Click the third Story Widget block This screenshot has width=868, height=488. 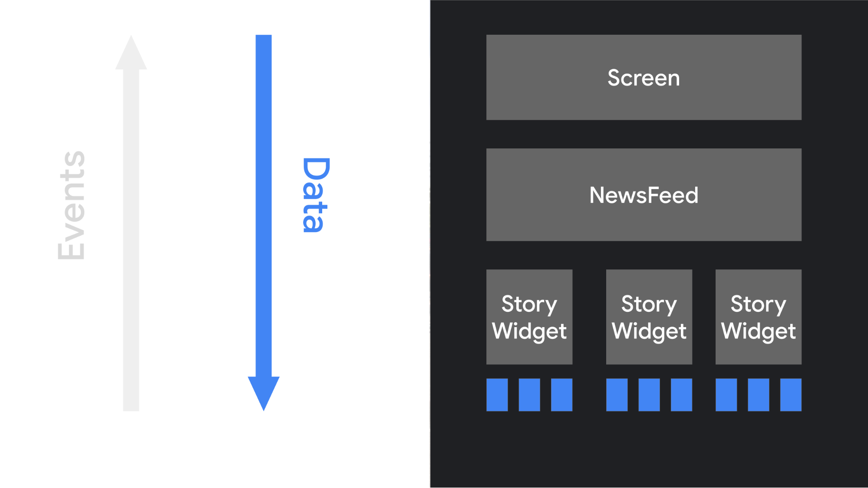tap(756, 316)
